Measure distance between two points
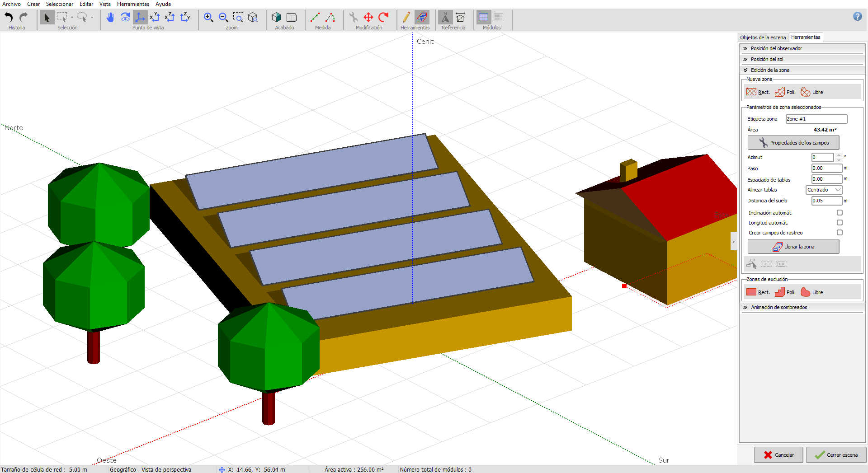The image size is (868, 473). click(315, 17)
